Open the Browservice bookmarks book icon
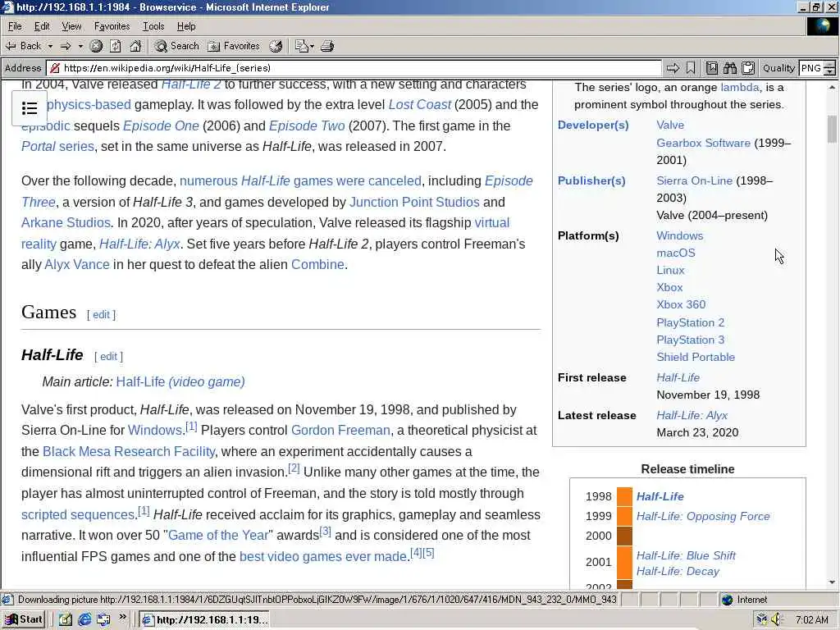The height and width of the screenshot is (630, 840). (711, 68)
